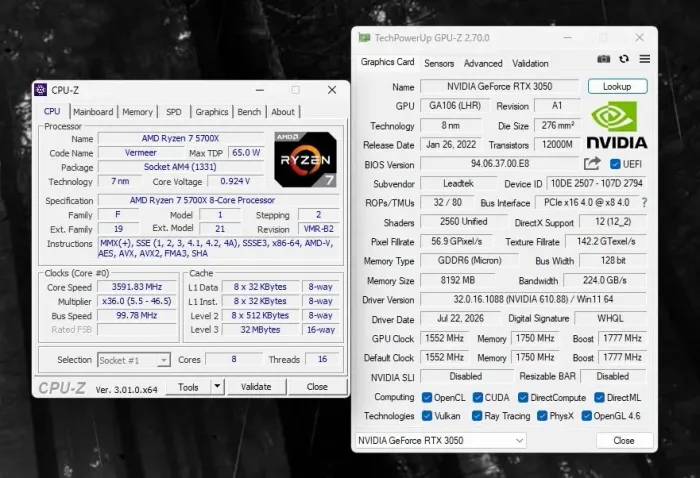Click the Driver Version field in GPU-Z

point(533,299)
